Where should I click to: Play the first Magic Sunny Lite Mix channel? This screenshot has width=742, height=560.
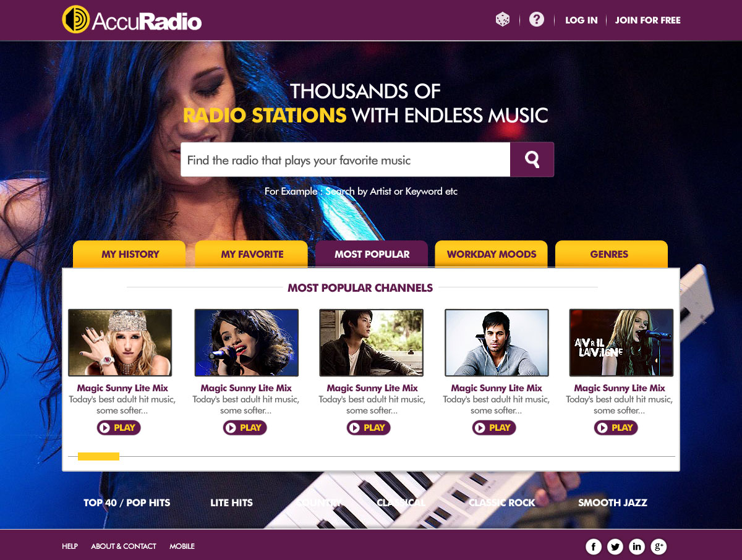coord(119,428)
